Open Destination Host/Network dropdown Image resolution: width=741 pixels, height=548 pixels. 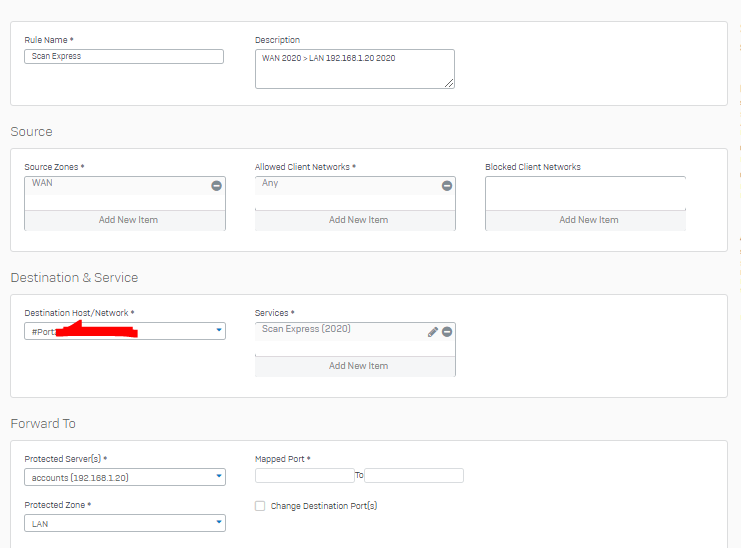[219, 331]
